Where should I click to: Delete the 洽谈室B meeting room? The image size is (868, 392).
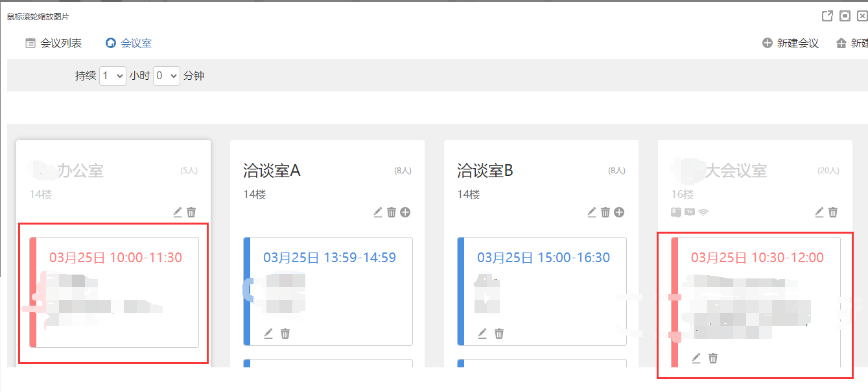click(605, 212)
